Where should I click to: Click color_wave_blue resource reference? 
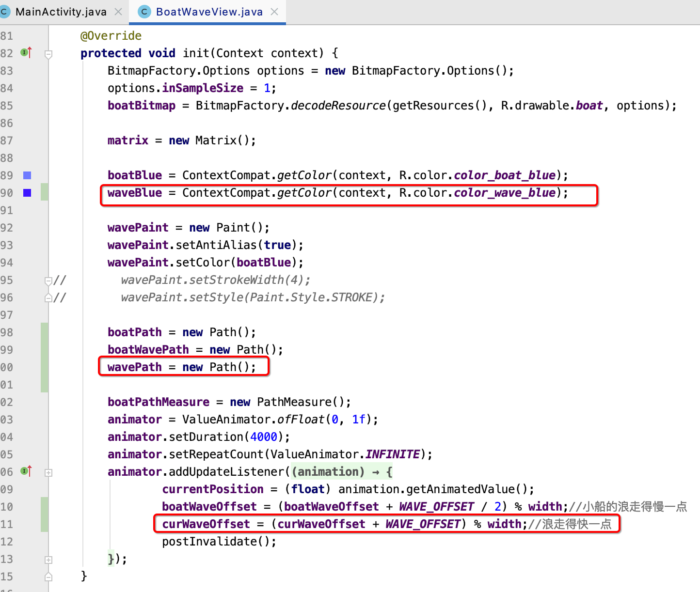coord(505,193)
